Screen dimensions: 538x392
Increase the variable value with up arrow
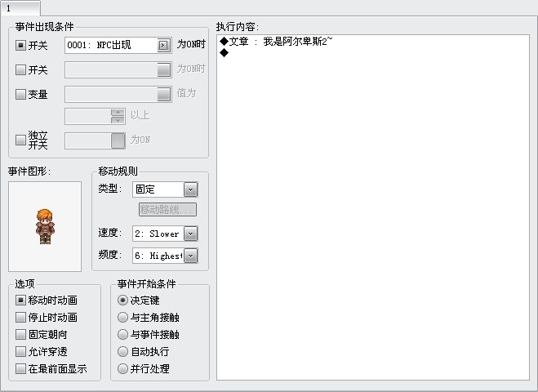coord(118,113)
